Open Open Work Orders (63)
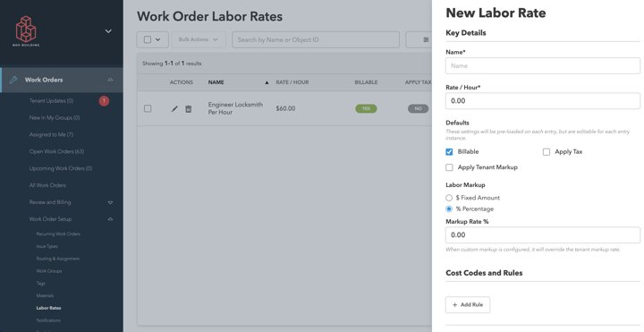This screenshot has width=644, height=332. [56, 151]
